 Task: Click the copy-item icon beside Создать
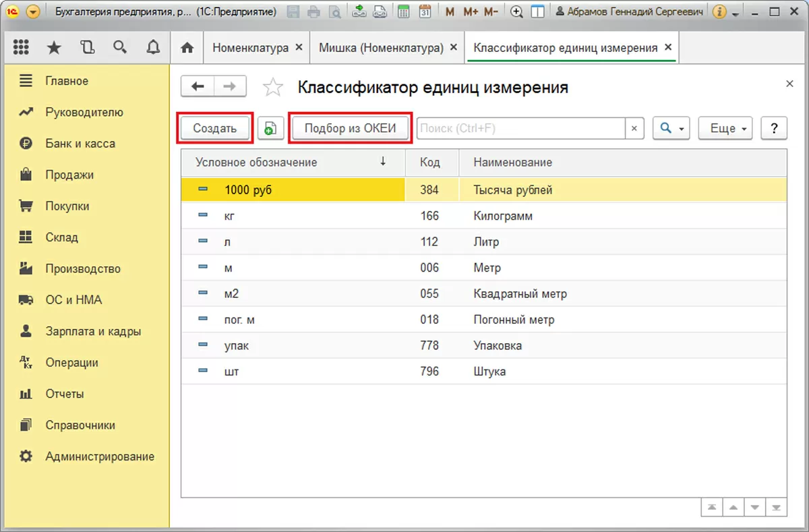click(270, 129)
